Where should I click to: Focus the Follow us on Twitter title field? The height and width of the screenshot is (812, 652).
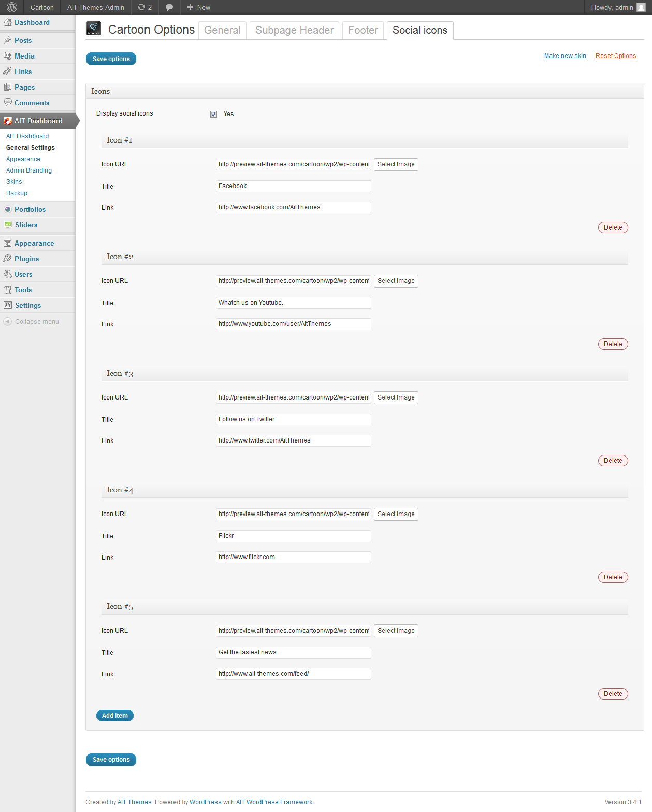pos(294,419)
